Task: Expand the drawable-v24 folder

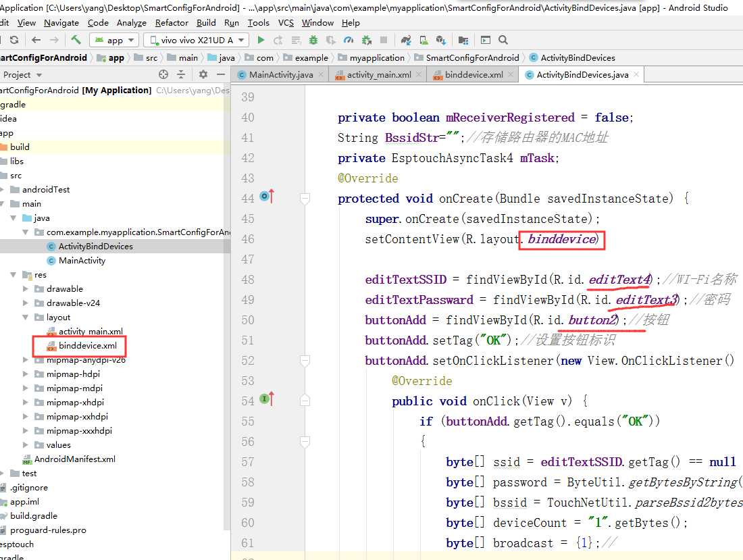Action: [26, 303]
